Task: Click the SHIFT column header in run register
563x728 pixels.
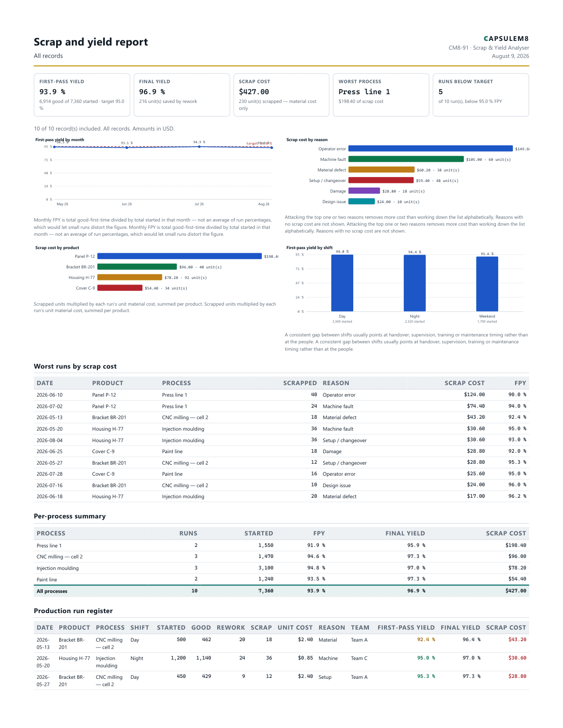Action: pos(140,627)
